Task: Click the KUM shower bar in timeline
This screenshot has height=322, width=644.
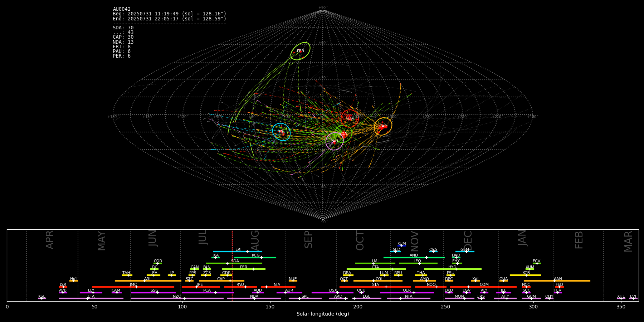Action: click(402, 246)
